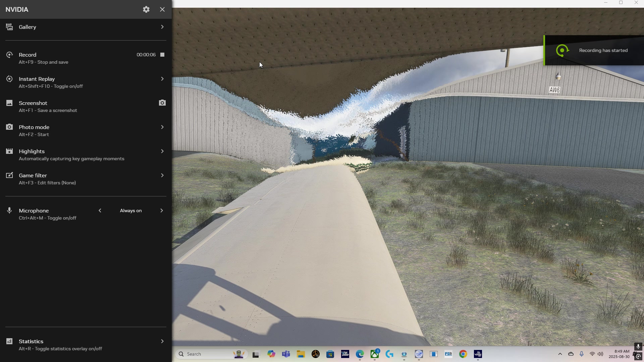Switch microphone mode to previous option
Screen dimensions: 644x362
(100, 210)
